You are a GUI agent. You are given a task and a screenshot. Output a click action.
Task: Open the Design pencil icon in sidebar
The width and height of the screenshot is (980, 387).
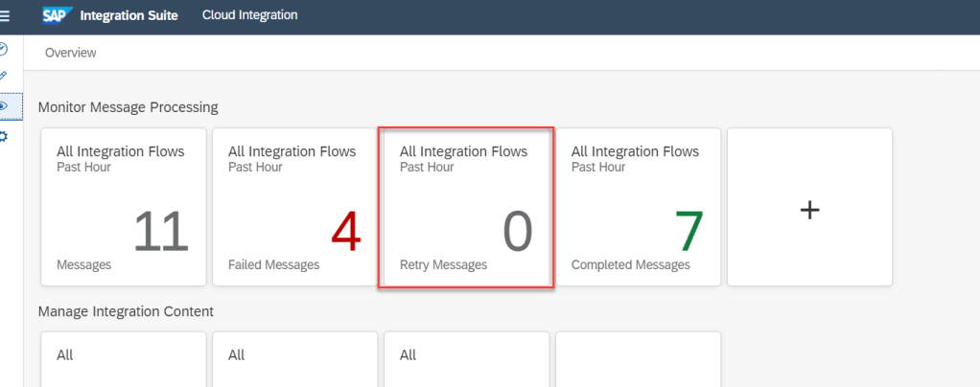[4, 75]
